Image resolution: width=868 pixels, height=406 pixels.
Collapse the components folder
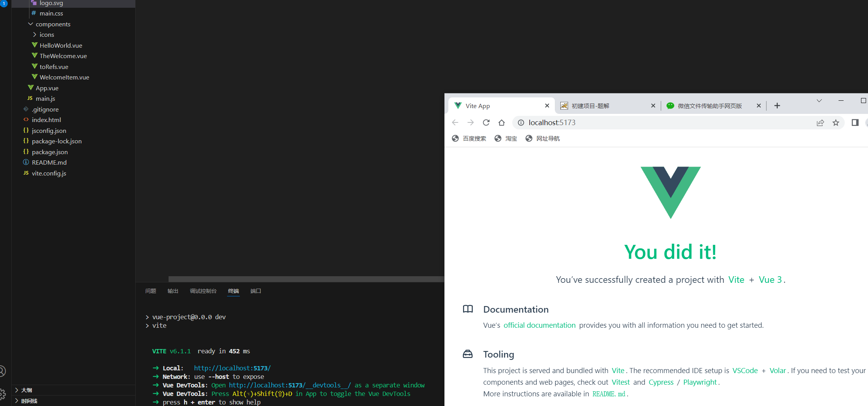click(74, 24)
